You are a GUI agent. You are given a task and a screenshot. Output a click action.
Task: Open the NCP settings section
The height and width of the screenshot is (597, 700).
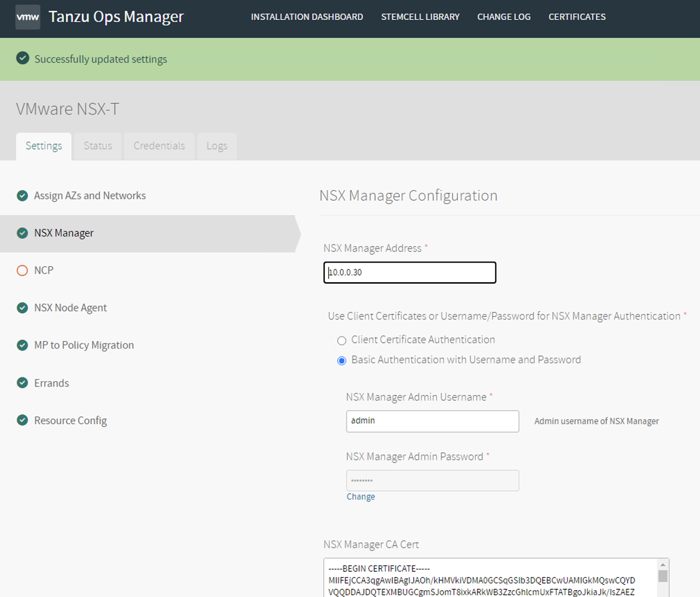44,270
